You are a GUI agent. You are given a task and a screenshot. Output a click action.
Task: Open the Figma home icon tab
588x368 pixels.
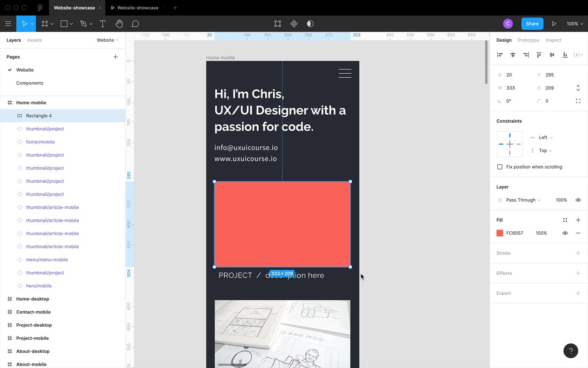click(x=40, y=8)
